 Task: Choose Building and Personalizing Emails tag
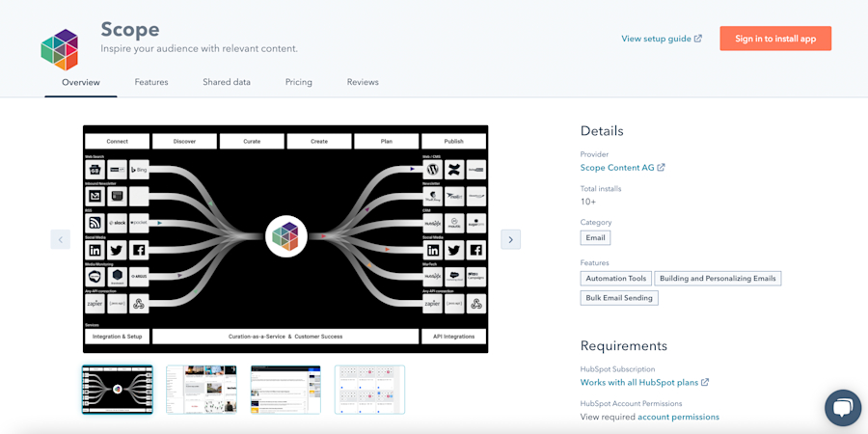pos(718,279)
